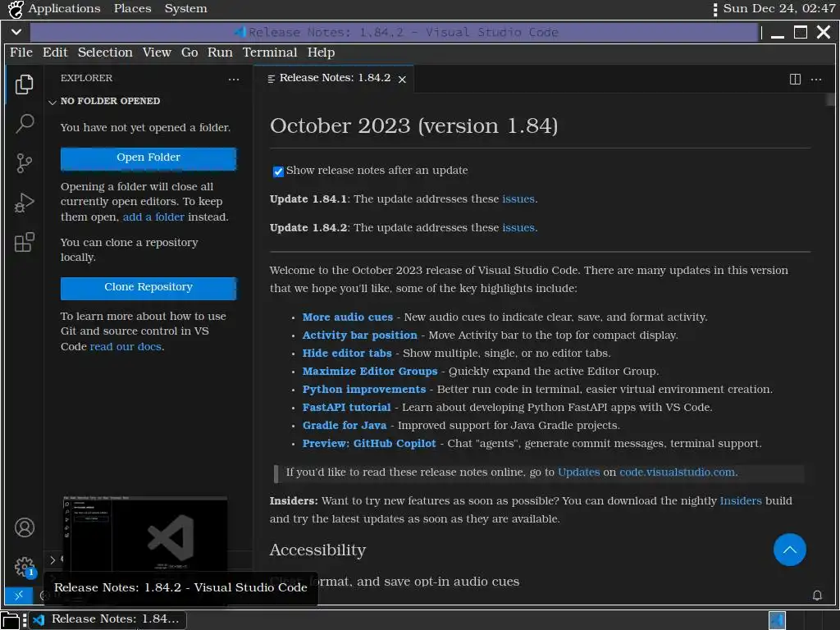
Task: Open the Accounts icon in activity bar
Action: [24, 527]
